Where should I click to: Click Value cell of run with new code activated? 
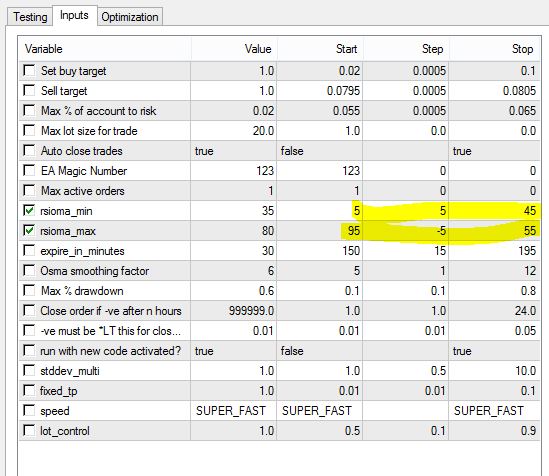[234, 351]
